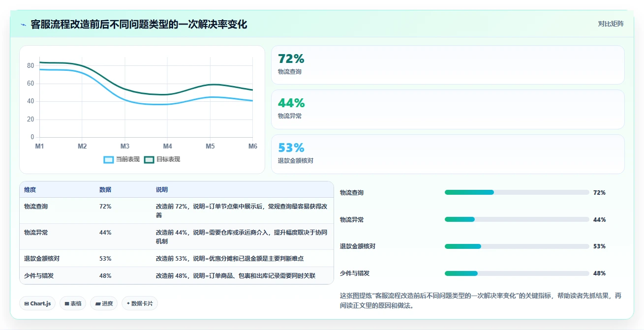Click the M1 axis label

39,146
